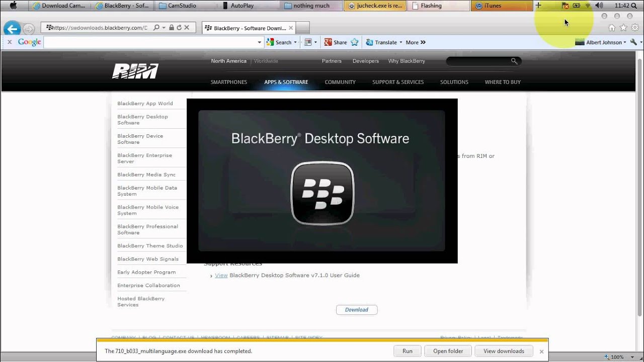Open BlackBerry Media Sync sidebar link
Viewport: 644px width, 362px height.
[146, 174]
